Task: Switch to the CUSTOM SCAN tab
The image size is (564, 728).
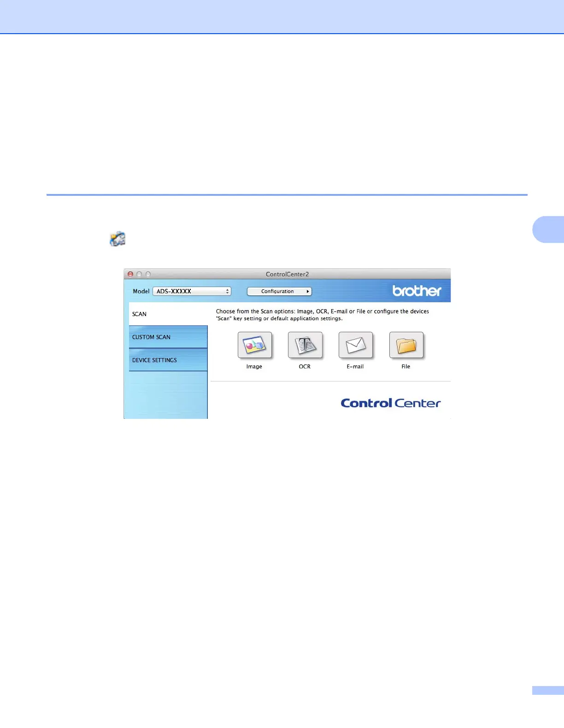Action: coord(168,337)
